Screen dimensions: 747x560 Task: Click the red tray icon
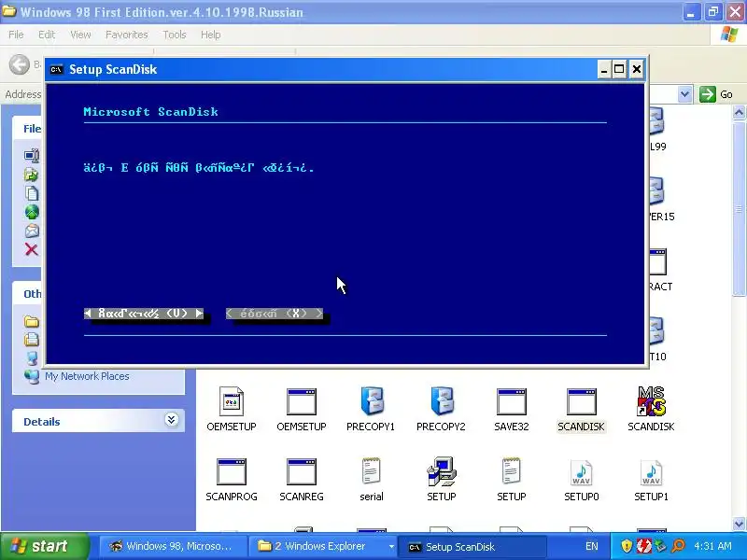pyautogui.click(x=643, y=546)
